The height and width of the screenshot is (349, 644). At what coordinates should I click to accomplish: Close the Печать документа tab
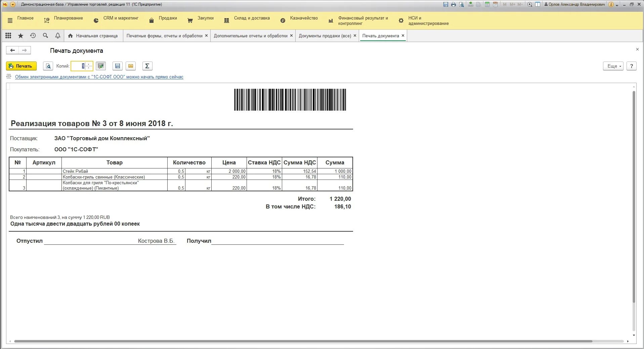[403, 36]
